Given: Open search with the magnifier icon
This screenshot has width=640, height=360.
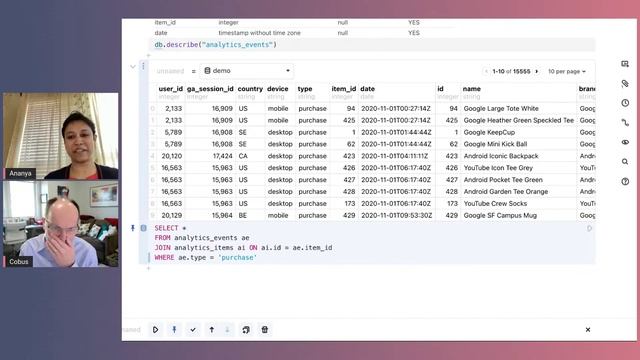Looking at the screenshot, I should 625,162.
